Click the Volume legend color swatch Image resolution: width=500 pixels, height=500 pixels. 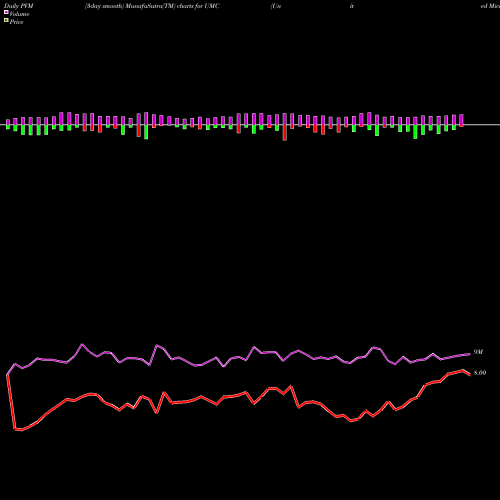click(6, 13)
